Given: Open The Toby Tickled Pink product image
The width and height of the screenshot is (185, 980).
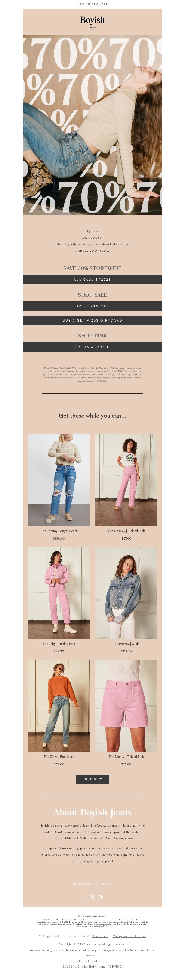Looking at the screenshot, I should (59, 593).
